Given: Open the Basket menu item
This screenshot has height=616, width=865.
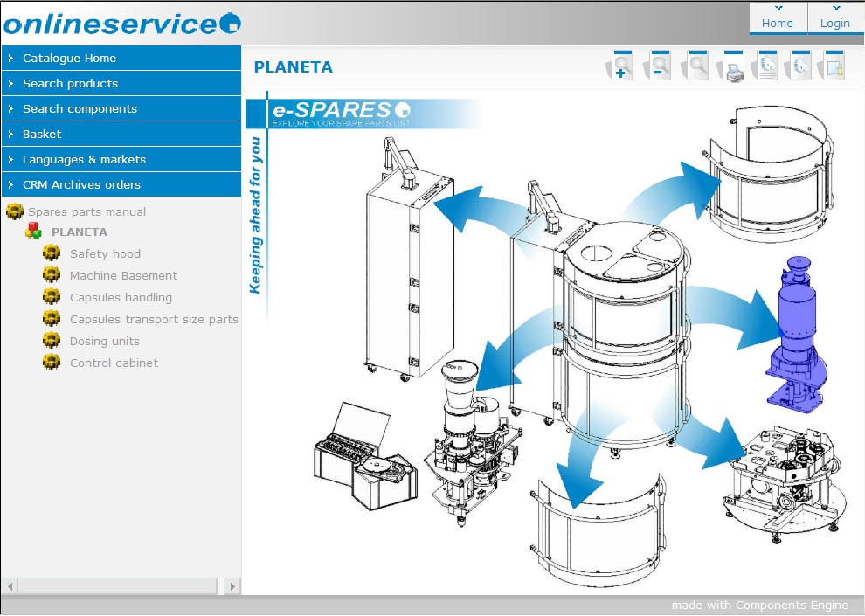Looking at the screenshot, I should (121, 134).
